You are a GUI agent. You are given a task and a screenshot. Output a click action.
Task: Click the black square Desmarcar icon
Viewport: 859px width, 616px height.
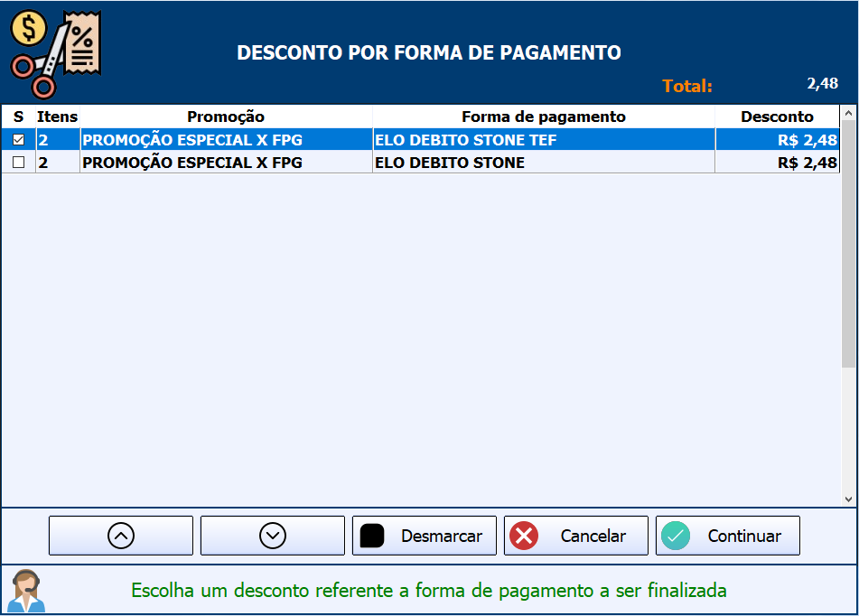(372, 536)
